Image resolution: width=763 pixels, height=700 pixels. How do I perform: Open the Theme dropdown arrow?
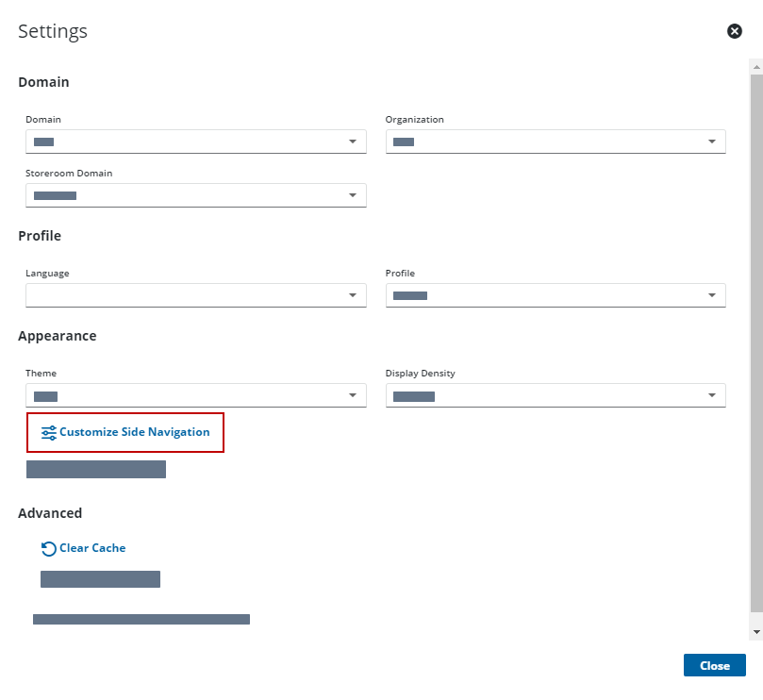coord(352,395)
